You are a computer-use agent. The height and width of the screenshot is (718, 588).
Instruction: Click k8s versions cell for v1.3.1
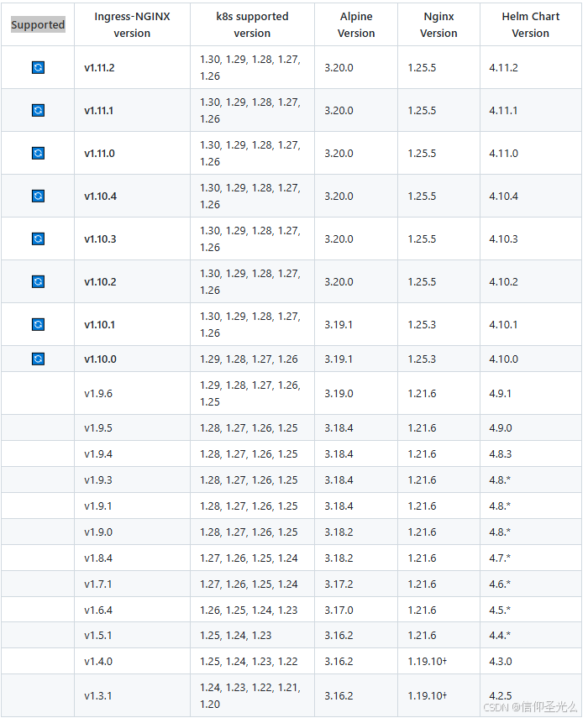[x=250, y=695]
